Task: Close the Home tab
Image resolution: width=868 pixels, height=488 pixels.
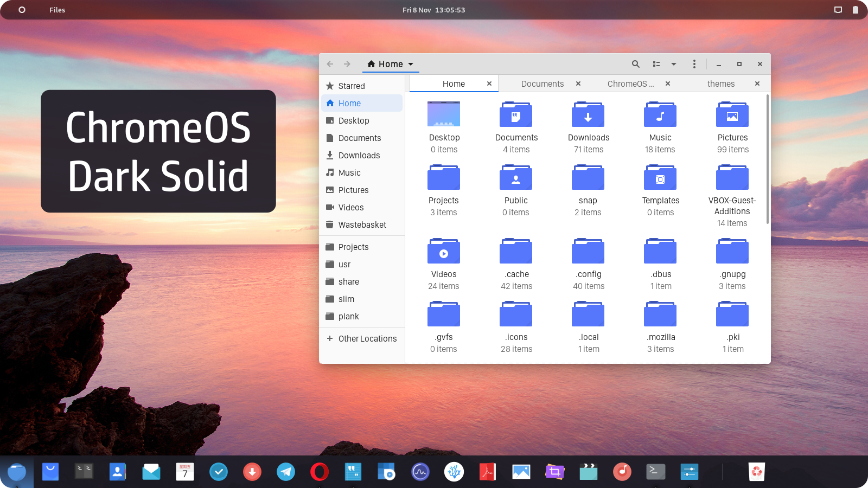Action: [489, 84]
